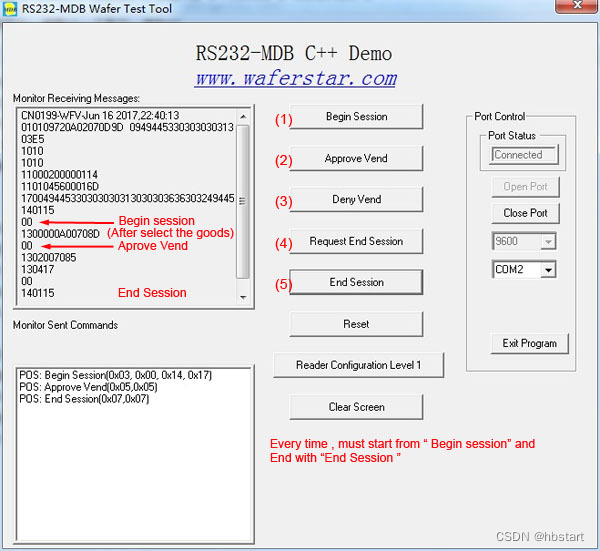
Task: Close the RS232-MDB Wafer Test Tool window
Action: (x=577, y=5)
